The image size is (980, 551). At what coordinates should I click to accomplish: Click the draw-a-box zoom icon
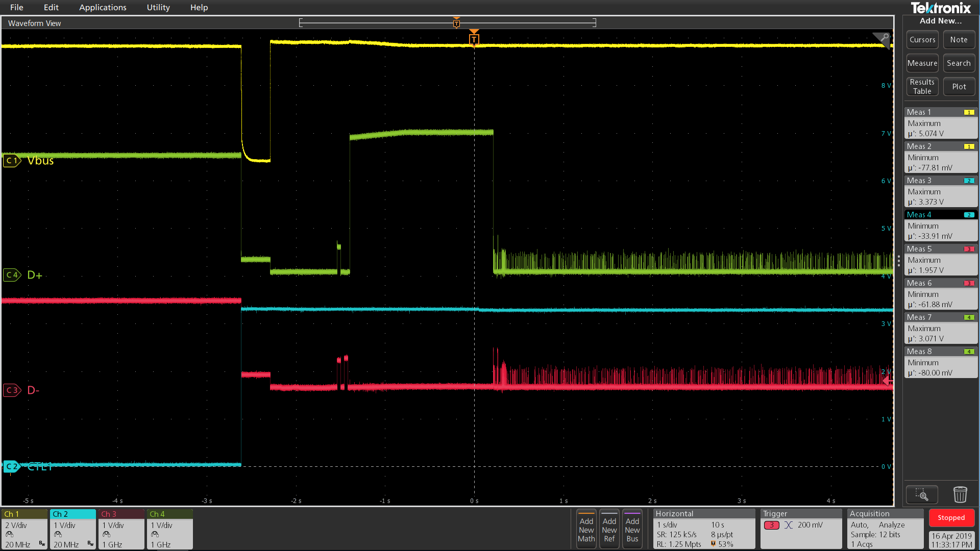pyautogui.click(x=921, y=494)
